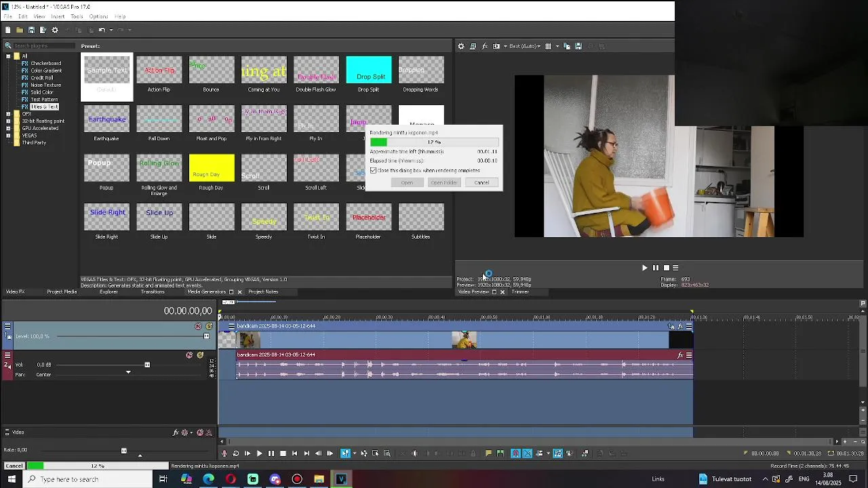This screenshot has width=868, height=488.
Task: Switch to the Project Media tab
Action: point(62,292)
